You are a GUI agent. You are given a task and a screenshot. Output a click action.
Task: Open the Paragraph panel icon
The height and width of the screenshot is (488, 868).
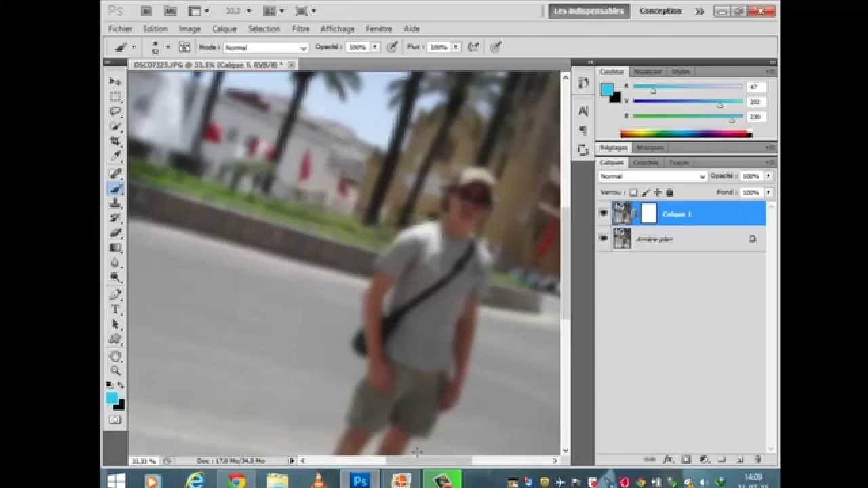pos(583,130)
